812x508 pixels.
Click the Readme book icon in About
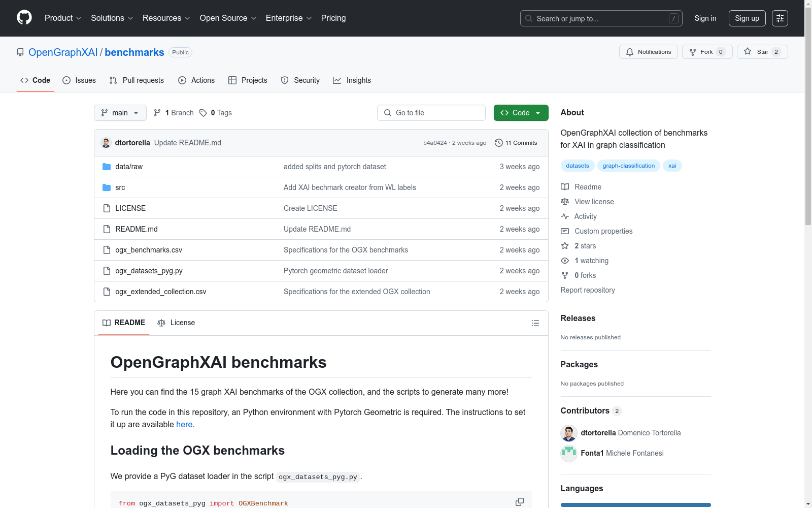(x=565, y=187)
